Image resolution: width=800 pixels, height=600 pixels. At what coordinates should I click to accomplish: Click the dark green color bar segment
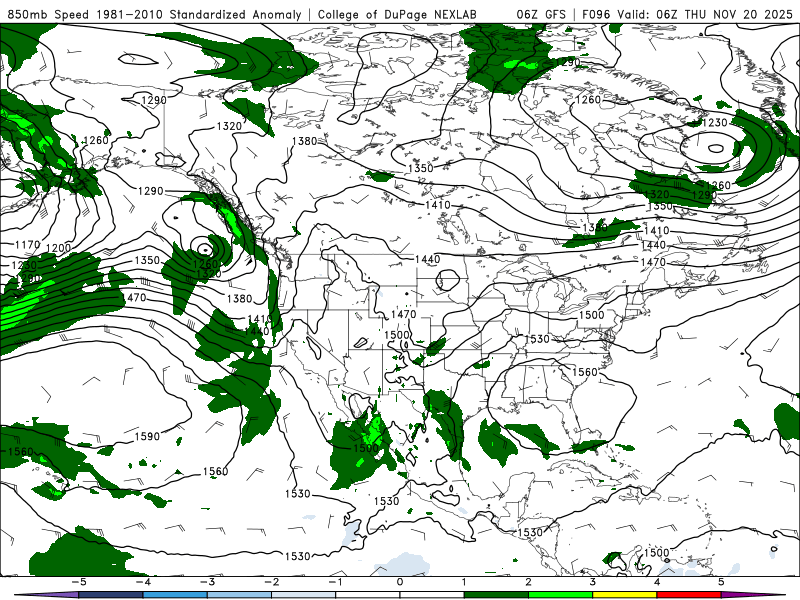coord(496,595)
